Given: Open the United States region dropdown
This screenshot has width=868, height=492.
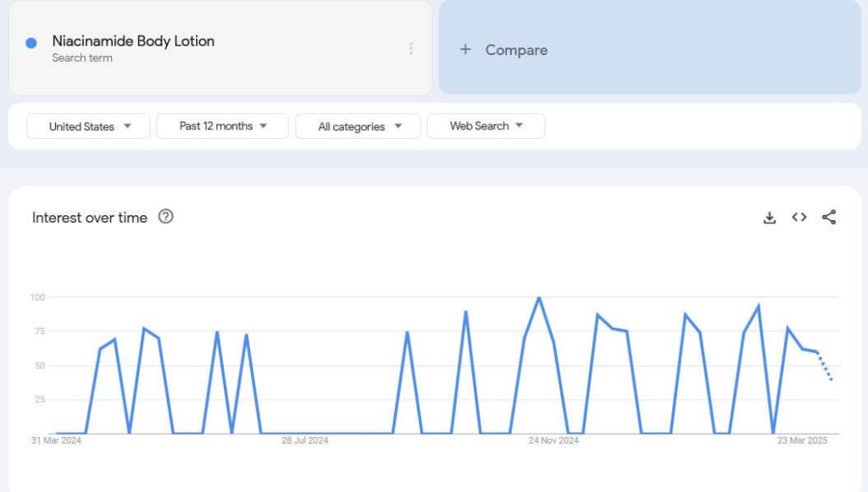Looking at the screenshot, I should (x=89, y=126).
